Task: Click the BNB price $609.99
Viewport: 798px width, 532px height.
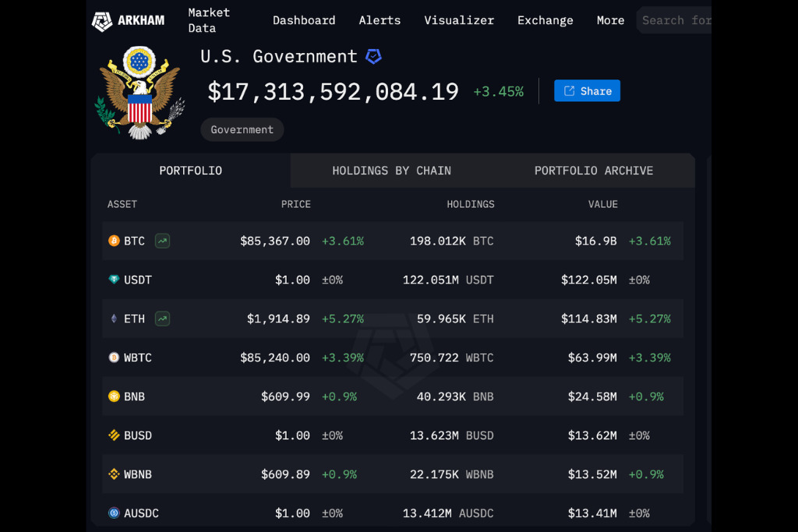Action: [x=285, y=396]
